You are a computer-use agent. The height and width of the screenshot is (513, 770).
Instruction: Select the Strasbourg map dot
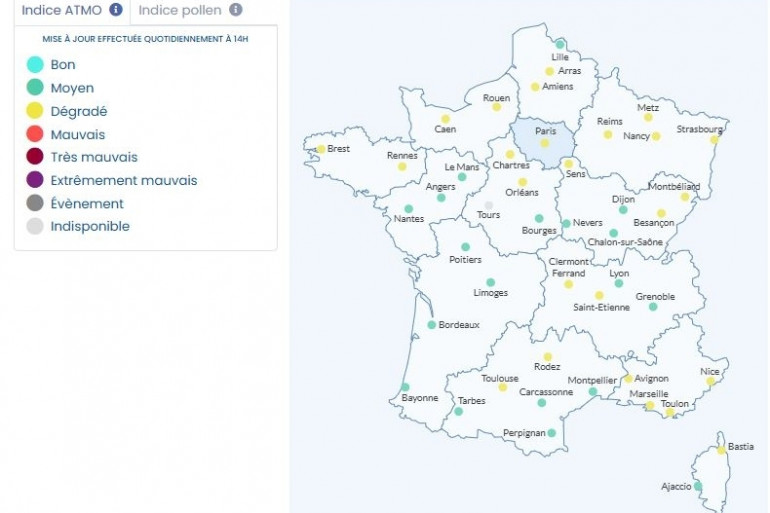coord(715,140)
